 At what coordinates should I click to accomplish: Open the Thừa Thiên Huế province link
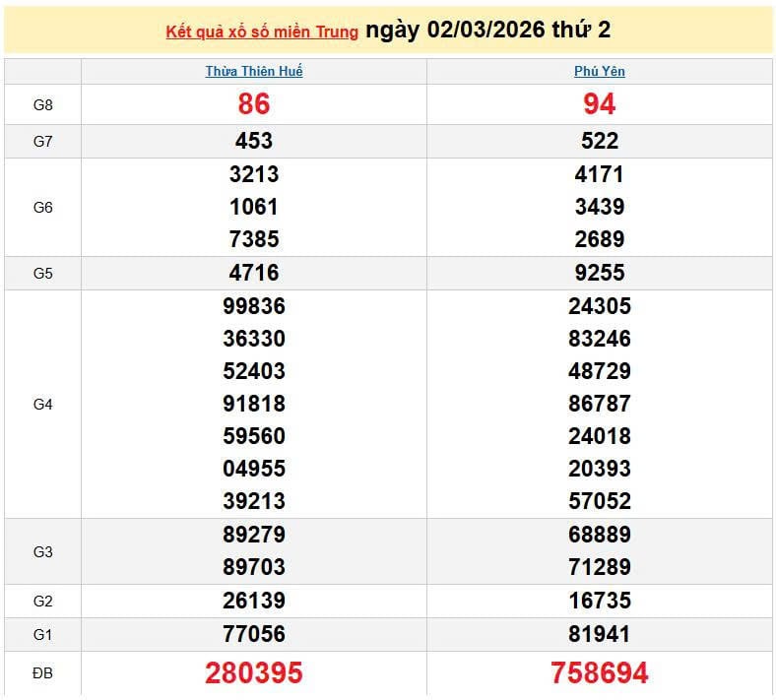(x=254, y=72)
